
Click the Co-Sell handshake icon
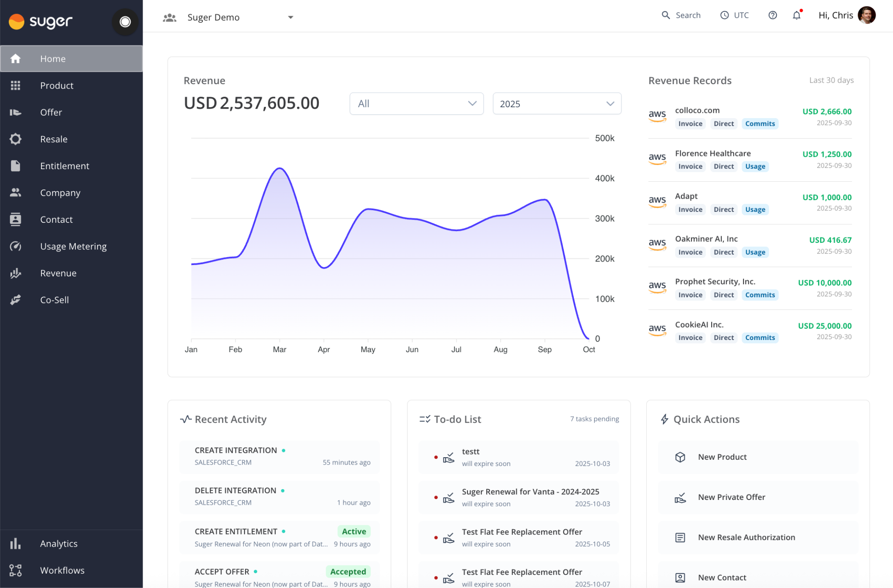click(16, 300)
